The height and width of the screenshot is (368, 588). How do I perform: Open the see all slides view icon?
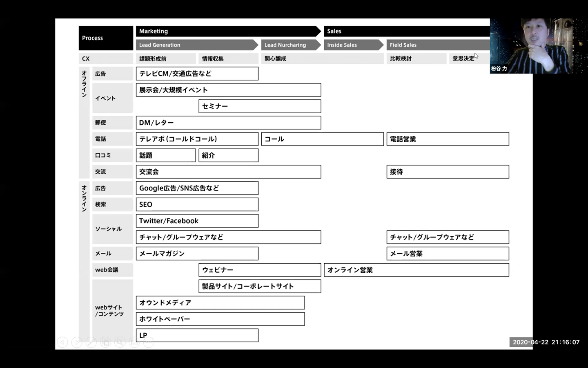(x=105, y=342)
